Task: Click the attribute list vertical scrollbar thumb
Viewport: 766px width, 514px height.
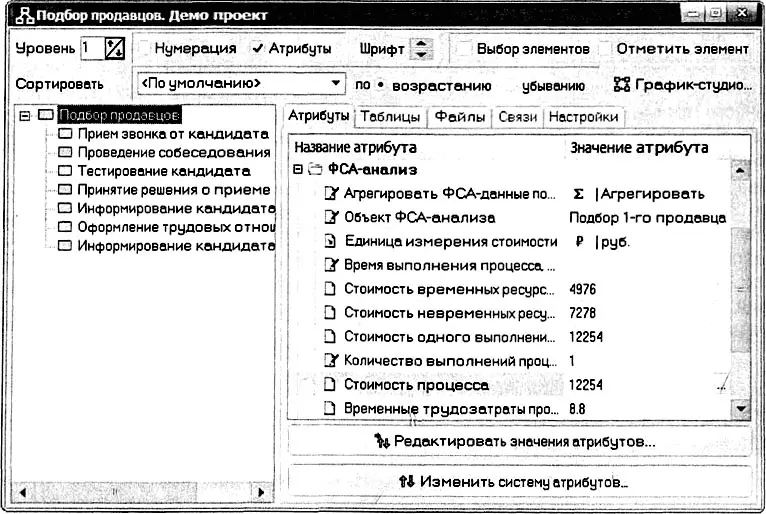Action: coord(741,288)
